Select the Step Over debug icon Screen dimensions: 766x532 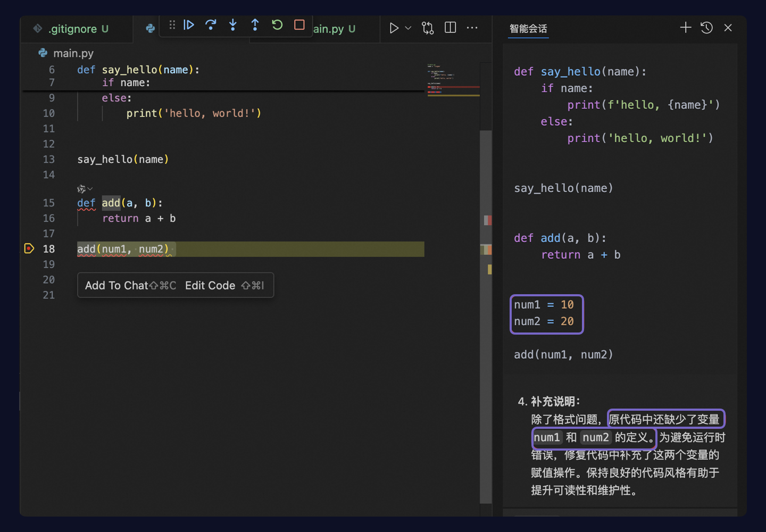211,24
